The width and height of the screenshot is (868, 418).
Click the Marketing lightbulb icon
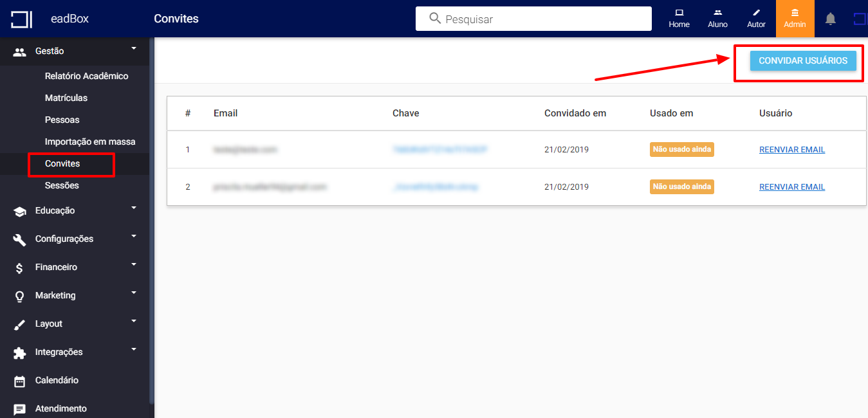coord(20,296)
